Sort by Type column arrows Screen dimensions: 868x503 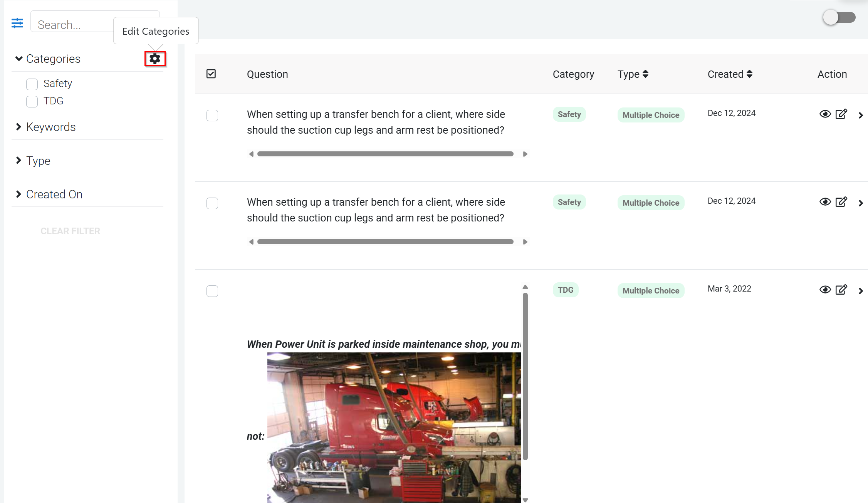tap(645, 74)
